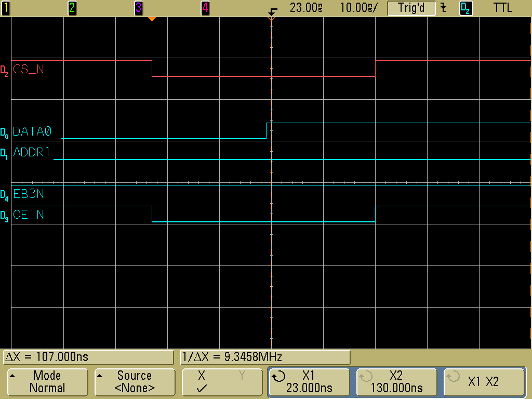Open the cursor Mode Normal menu
This screenshot has height=399, width=532.
(x=47, y=382)
